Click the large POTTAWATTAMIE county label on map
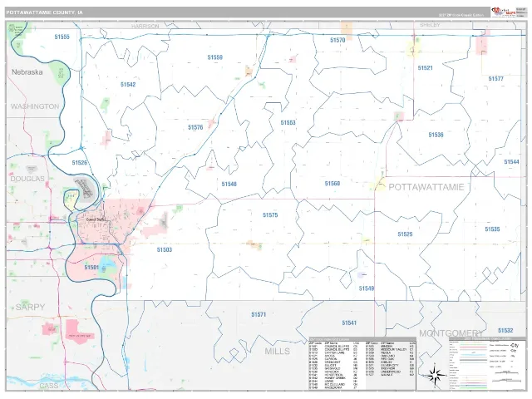Screen dimensions: 532x399 click(426, 187)
